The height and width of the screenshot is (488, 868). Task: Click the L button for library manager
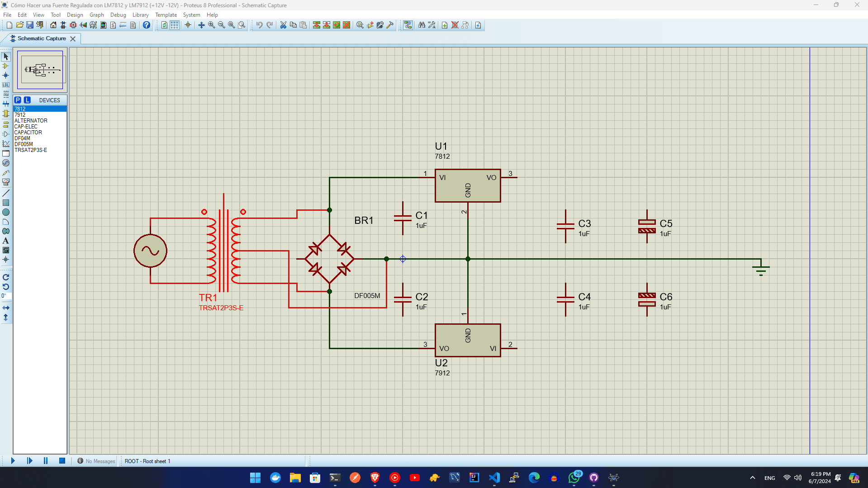coord(27,99)
